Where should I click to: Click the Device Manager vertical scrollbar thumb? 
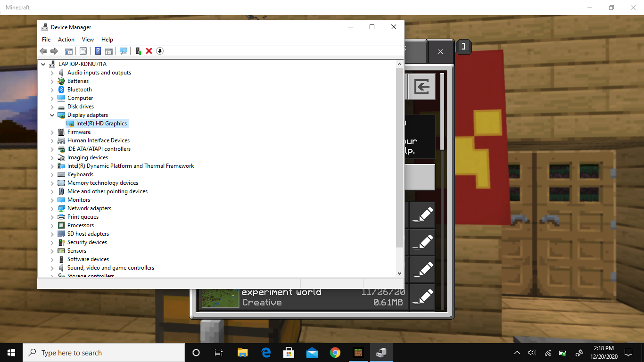pyautogui.click(x=400, y=157)
